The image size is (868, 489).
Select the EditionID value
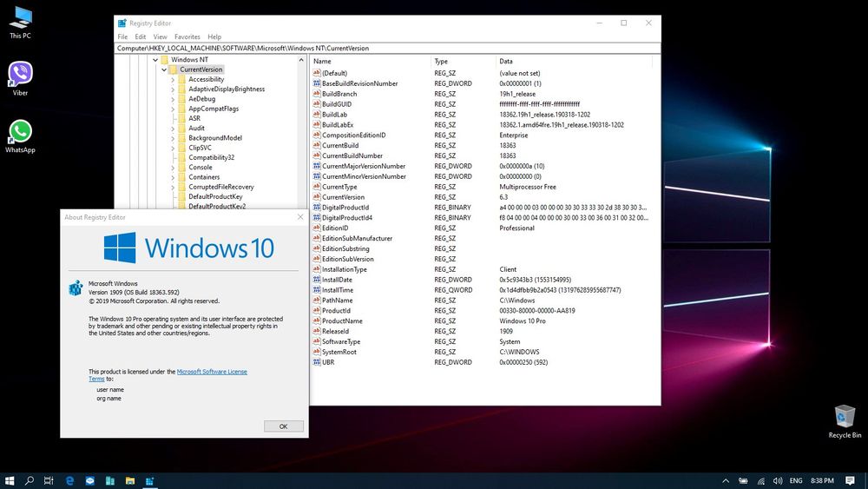tap(335, 228)
